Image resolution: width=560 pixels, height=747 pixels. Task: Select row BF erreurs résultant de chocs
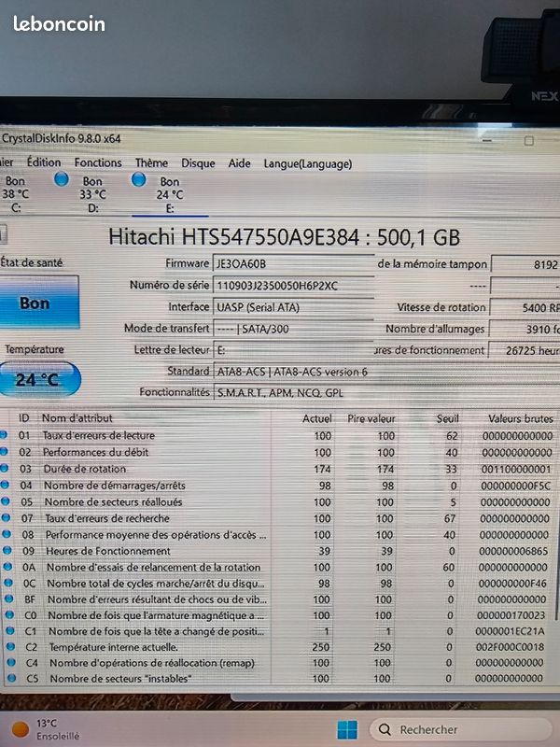(x=277, y=599)
